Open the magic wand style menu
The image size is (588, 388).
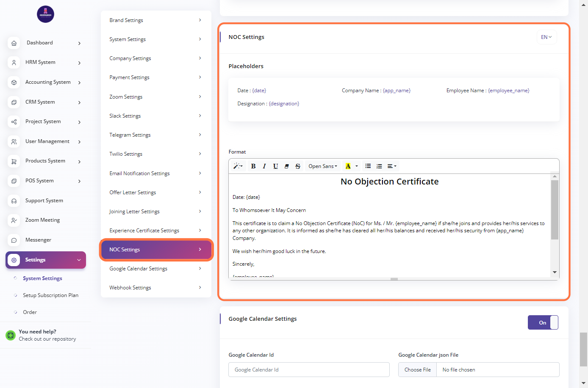point(238,166)
